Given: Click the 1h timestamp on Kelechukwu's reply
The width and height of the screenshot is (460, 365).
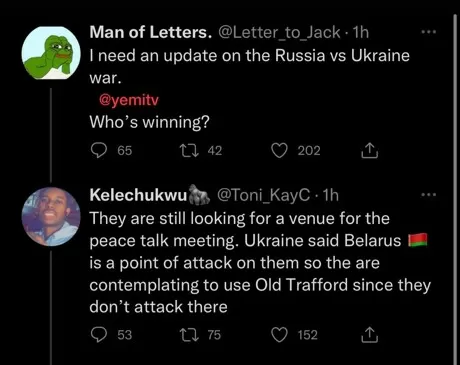Looking at the screenshot, I should click(x=331, y=195).
